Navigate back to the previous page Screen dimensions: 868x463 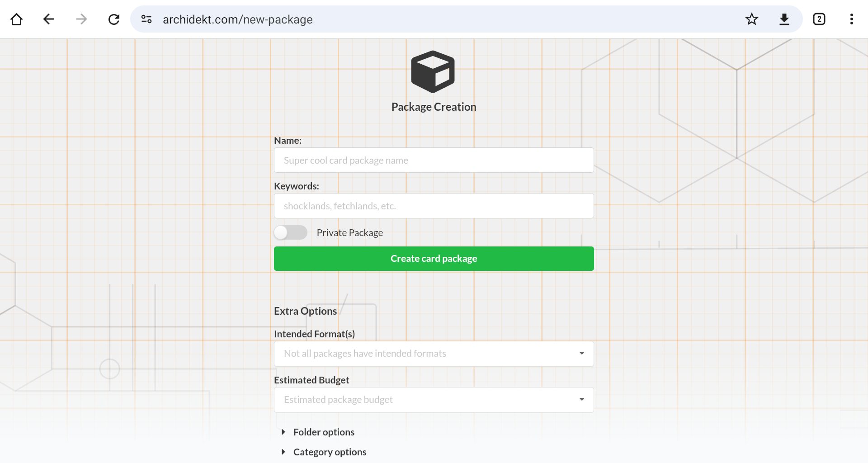pos(49,19)
